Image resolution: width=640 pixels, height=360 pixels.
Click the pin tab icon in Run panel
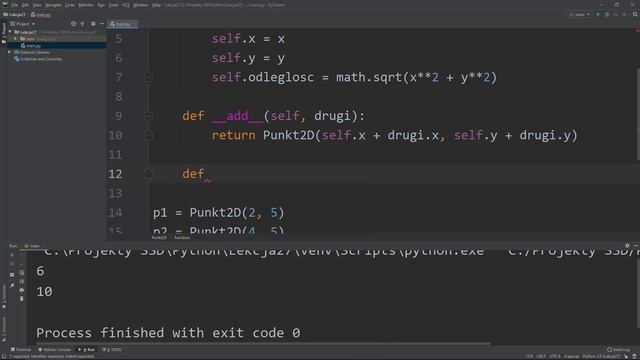coord(12,286)
